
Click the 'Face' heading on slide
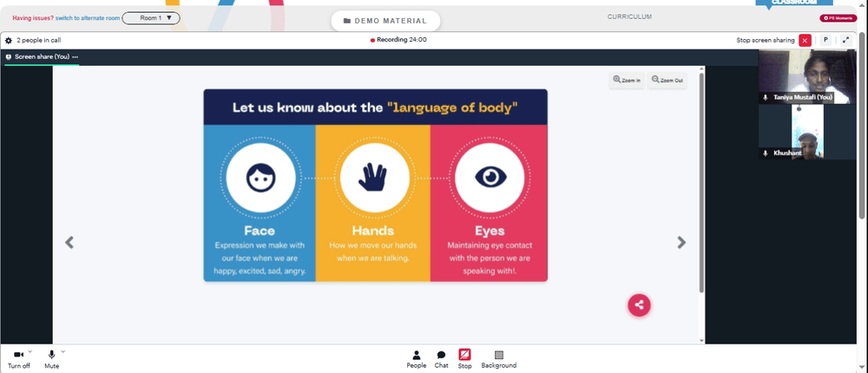pyautogui.click(x=260, y=231)
